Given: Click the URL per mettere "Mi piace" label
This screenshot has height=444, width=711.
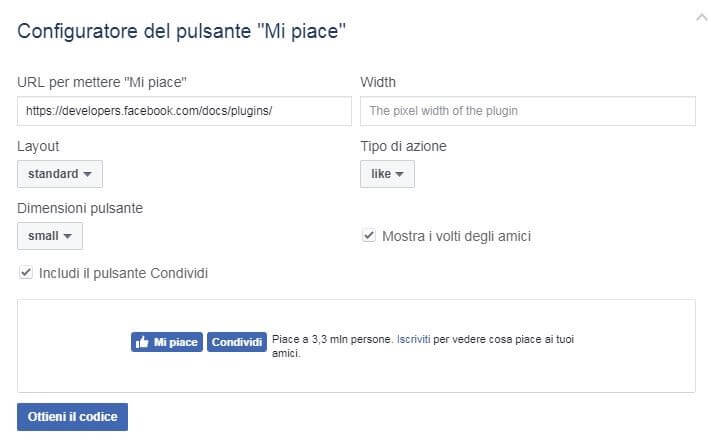Looking at the screenshot, I should [x=102, y=81].
